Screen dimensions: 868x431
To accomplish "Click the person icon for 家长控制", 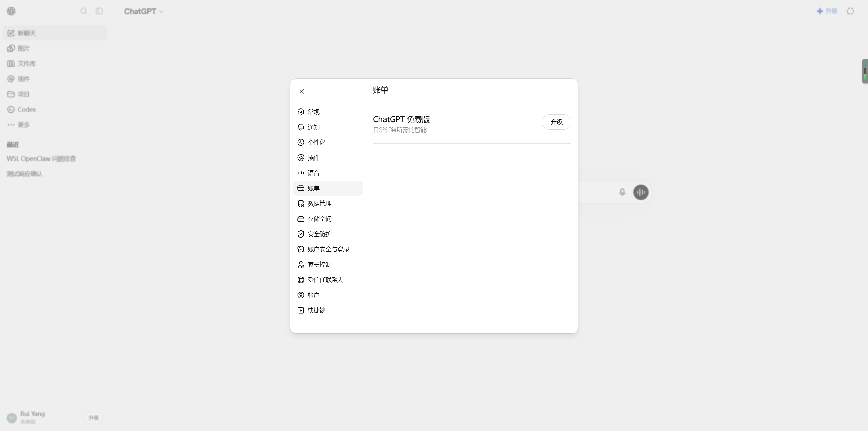I will 301,265.
